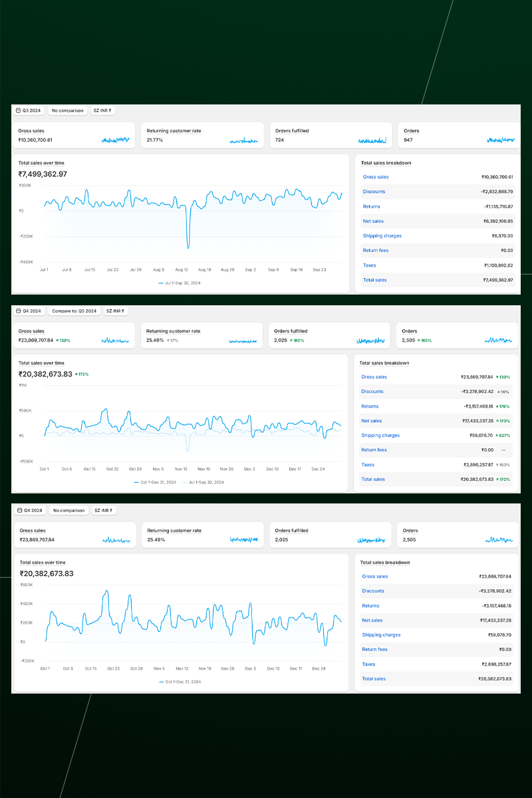
Task: Click the sparkline in Orders 947 card
Action: coord(501,140)
